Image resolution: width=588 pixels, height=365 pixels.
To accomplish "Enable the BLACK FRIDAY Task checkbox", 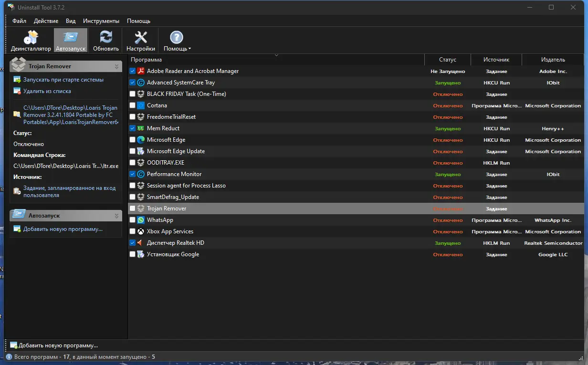I will click(x=133, y=94).
